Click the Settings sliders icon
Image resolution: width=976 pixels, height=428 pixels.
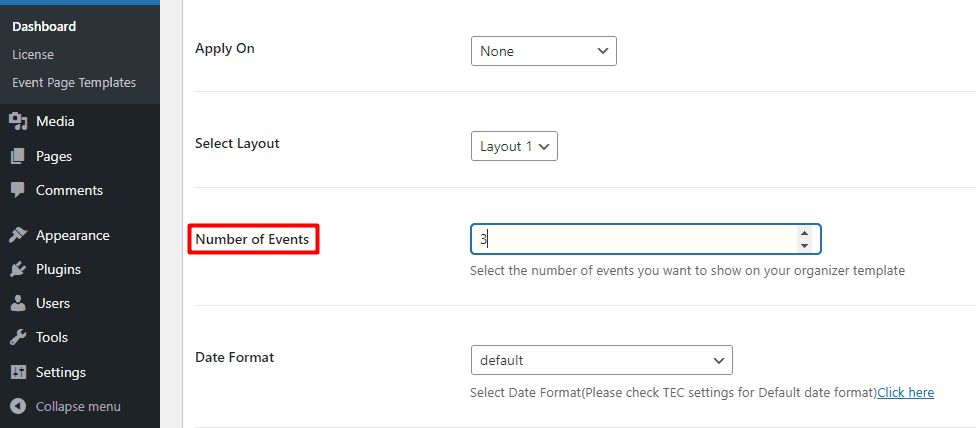(18, 372)
